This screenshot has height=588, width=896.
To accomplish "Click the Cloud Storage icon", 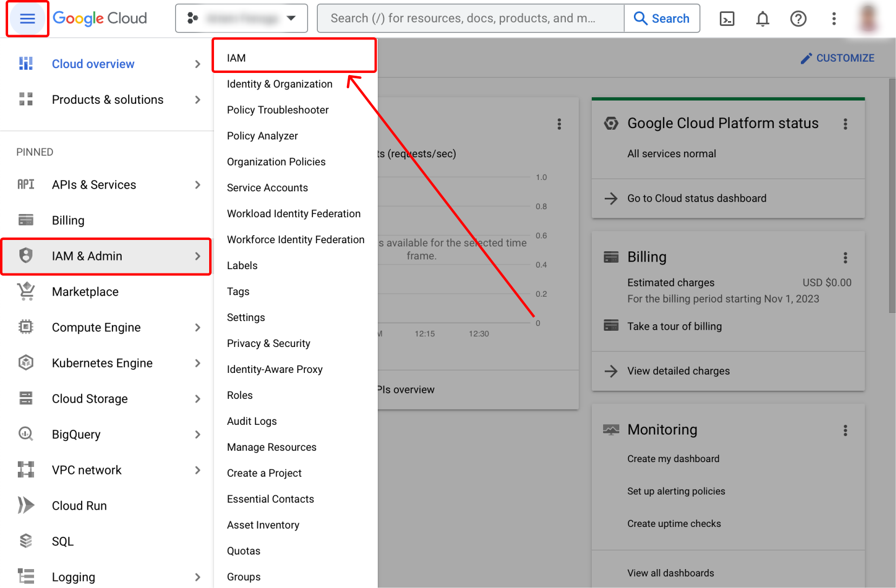I will click(26, 399).
